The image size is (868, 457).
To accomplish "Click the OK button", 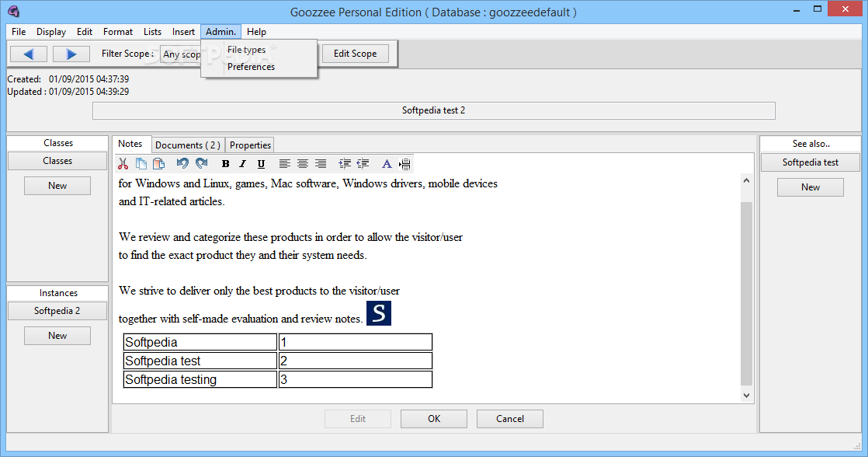I will coord(434,419).
